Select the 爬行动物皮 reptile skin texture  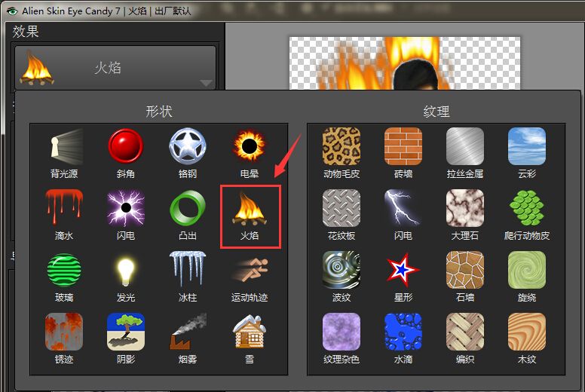[527, 215]
